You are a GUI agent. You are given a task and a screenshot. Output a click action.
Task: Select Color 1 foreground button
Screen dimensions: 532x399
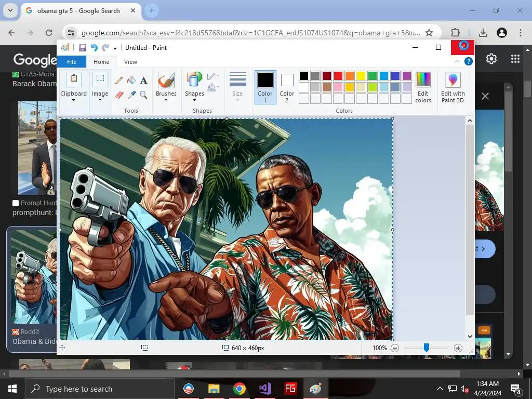265,87
